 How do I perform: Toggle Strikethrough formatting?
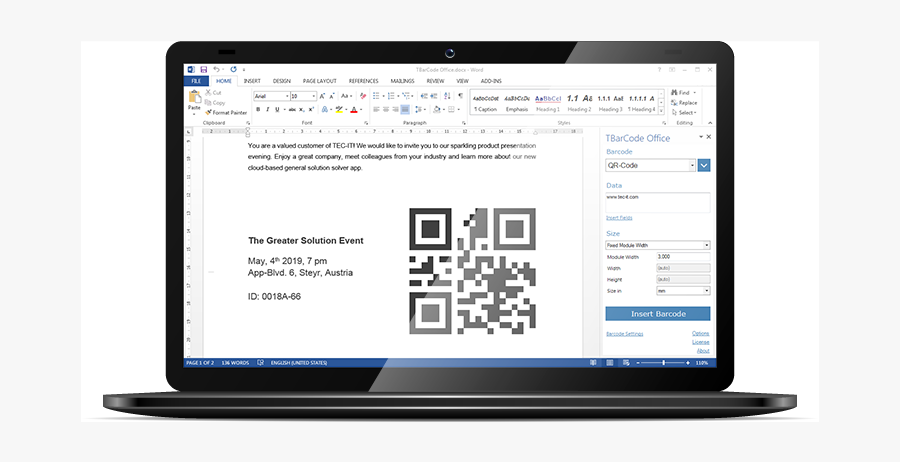[x=292, y=109]
